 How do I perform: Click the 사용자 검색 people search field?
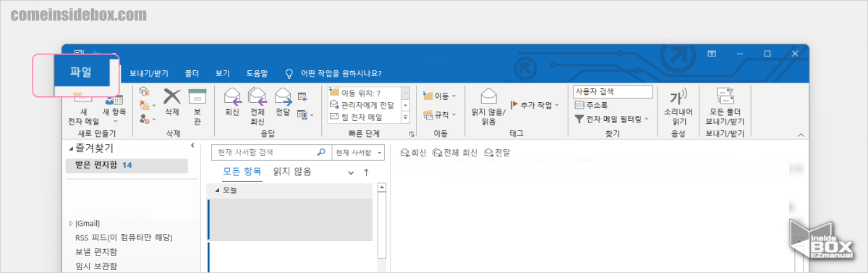point(613,92)
